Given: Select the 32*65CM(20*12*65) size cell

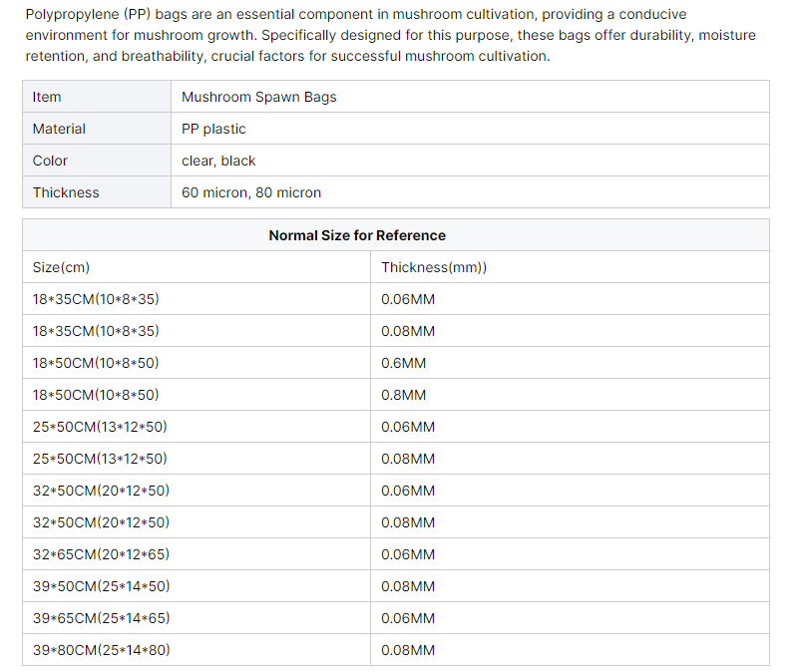Looking at the screenshot, I should coord(101,554).
